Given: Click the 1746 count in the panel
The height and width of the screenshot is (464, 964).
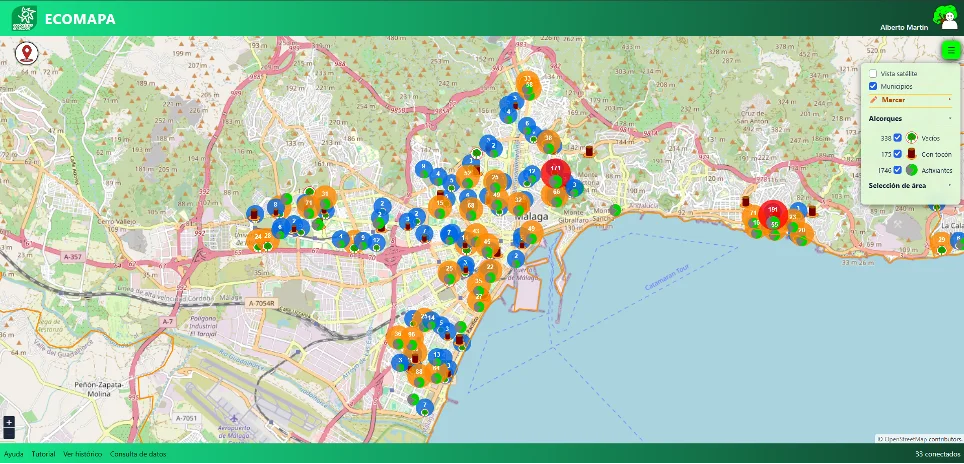Looking at the screenshot, I should (884, 170).
